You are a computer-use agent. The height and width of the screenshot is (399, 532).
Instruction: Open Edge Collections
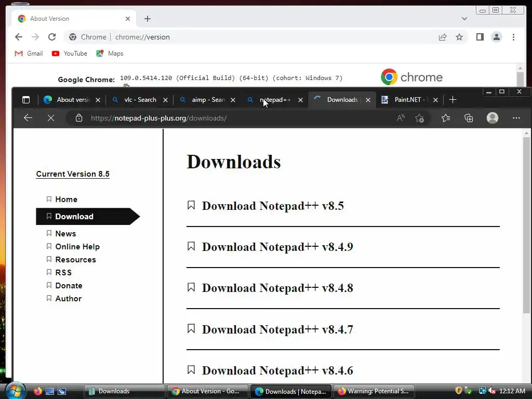(469, 118)
